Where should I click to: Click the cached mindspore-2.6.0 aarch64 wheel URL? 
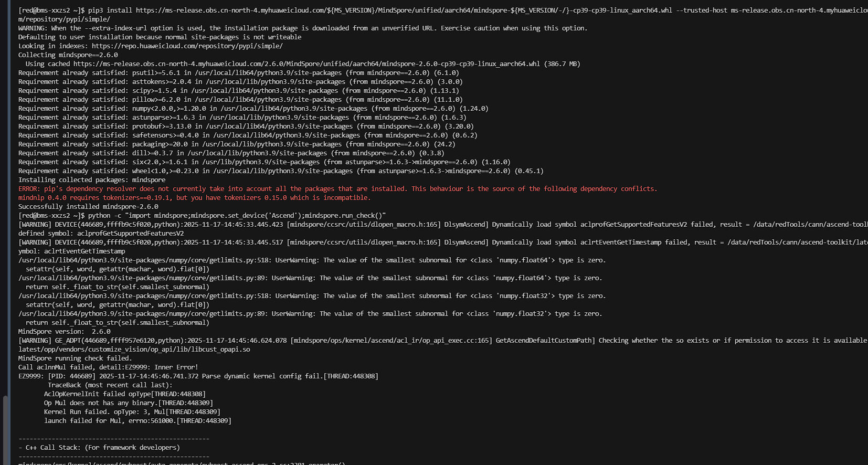[306, 64]
